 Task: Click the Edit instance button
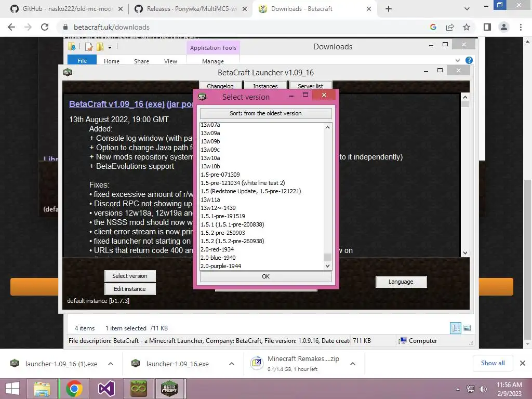coord(130,289)
